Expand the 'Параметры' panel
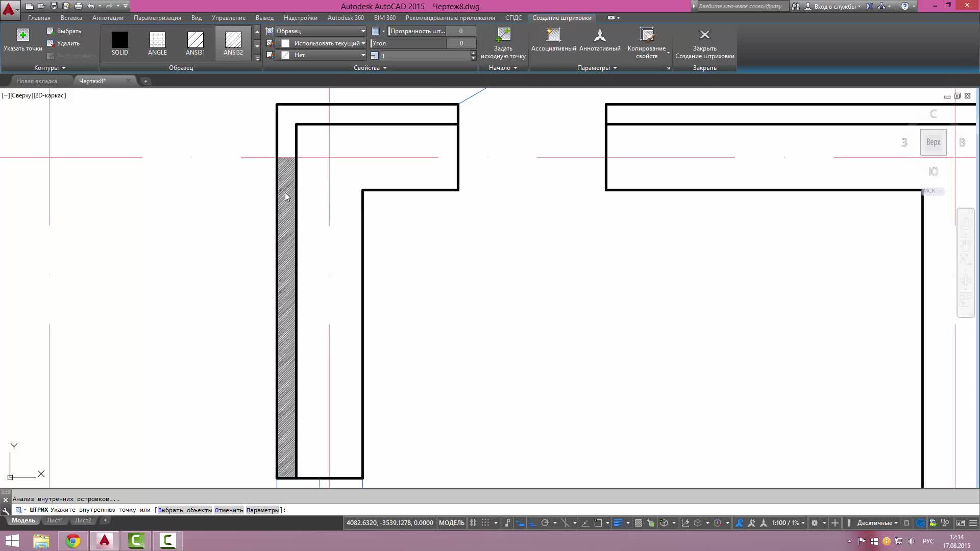This screenshot has height=551, width=980. pos(597,68)
